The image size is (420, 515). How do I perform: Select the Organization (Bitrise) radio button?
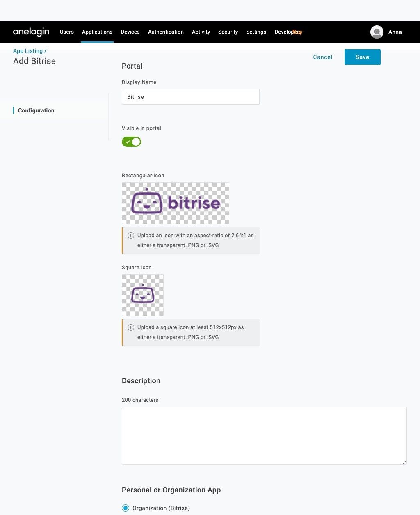click(x=125, y=508)
